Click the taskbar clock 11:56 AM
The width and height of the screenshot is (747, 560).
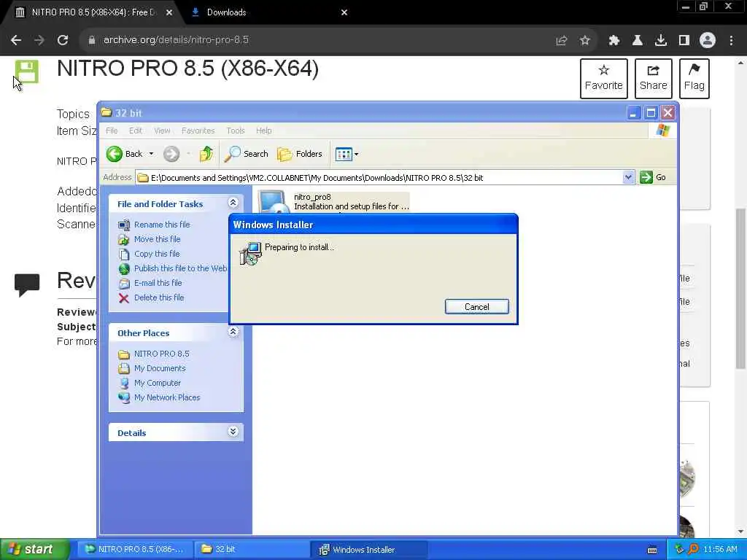point(720,550)
